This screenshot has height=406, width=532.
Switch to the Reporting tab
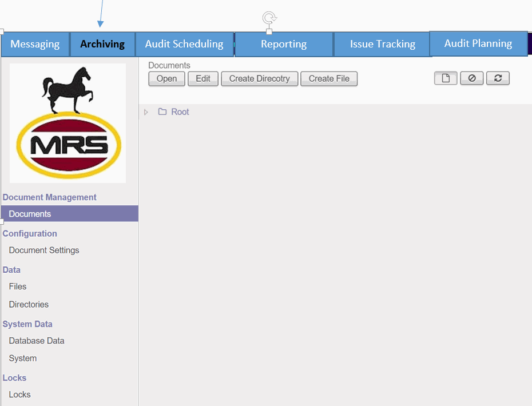(x=283, y=43)
